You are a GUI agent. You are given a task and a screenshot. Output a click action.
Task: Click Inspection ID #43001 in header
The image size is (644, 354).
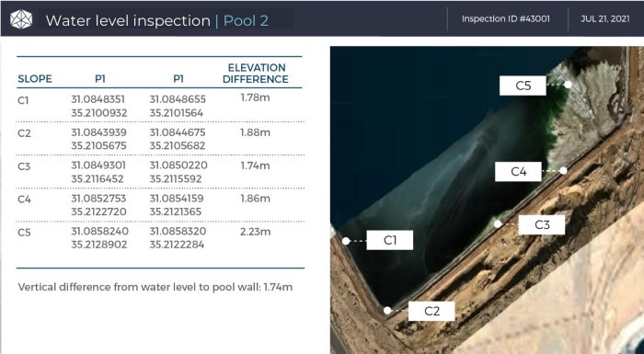506,19
